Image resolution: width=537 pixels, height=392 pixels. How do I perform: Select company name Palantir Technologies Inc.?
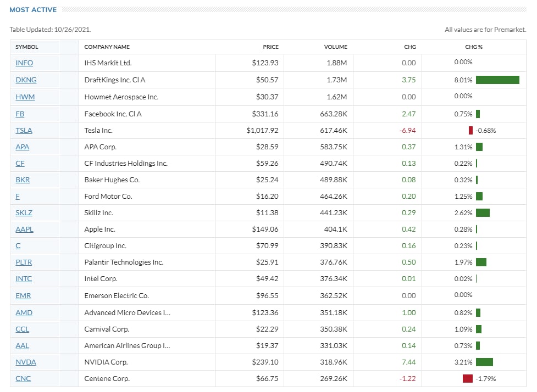(x=124, y=262)
